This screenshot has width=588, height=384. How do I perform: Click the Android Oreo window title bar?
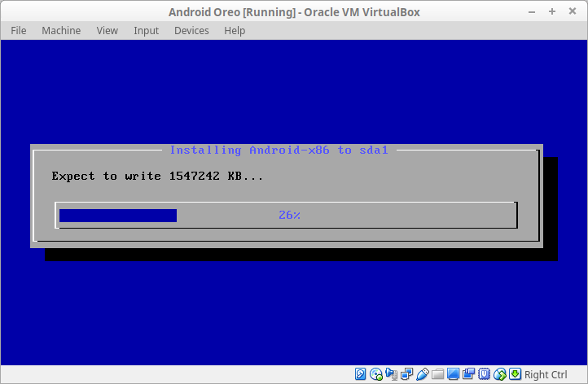294,12
